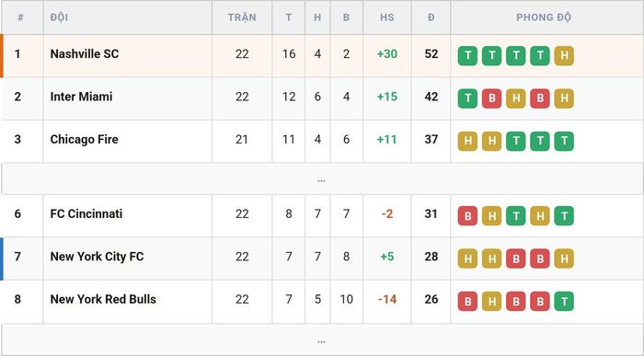Select the Chicago Fire team name

[x=85, y=139]
